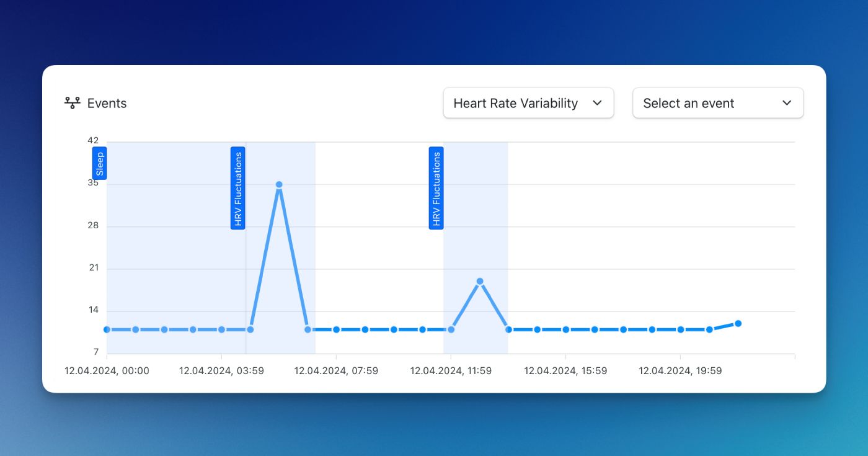868x456 pixels.
Task: Click the 12.04.2024, 07:59 axis label
Action: coord(337,370)
